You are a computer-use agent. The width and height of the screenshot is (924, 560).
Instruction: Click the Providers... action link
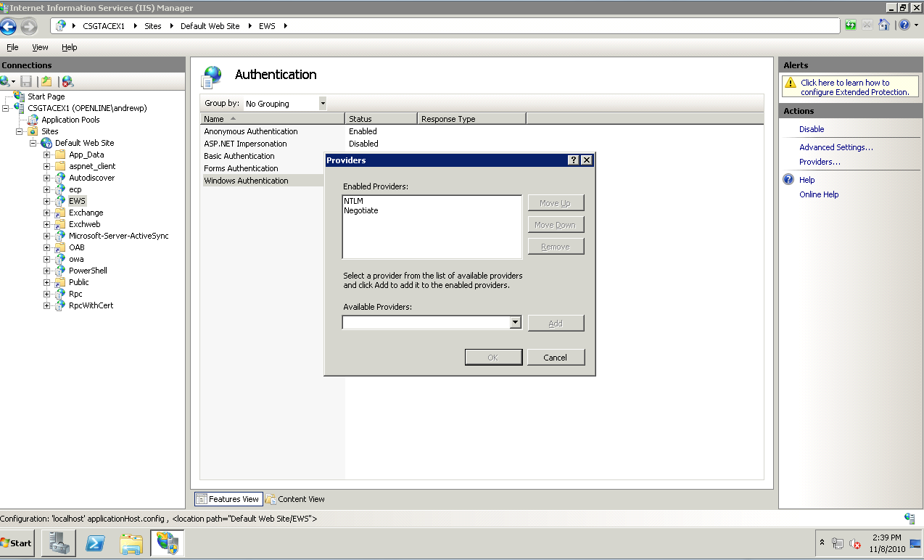[x=820, y=162]
